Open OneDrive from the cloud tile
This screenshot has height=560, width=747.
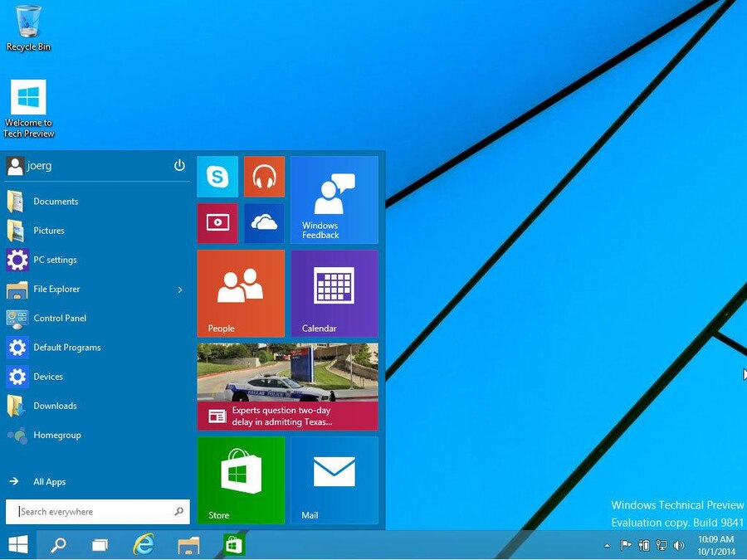point(264,222)
